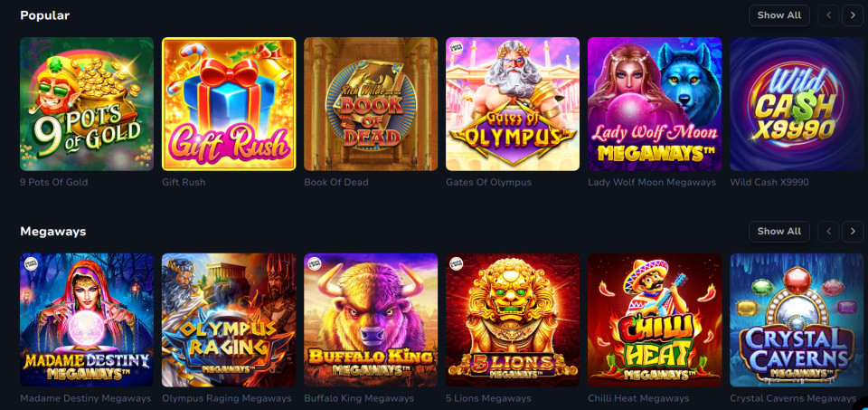Select Lady Wolf Moon Megaways tile
The width and height of the screenshot is (868, 410).
(655, 104)
